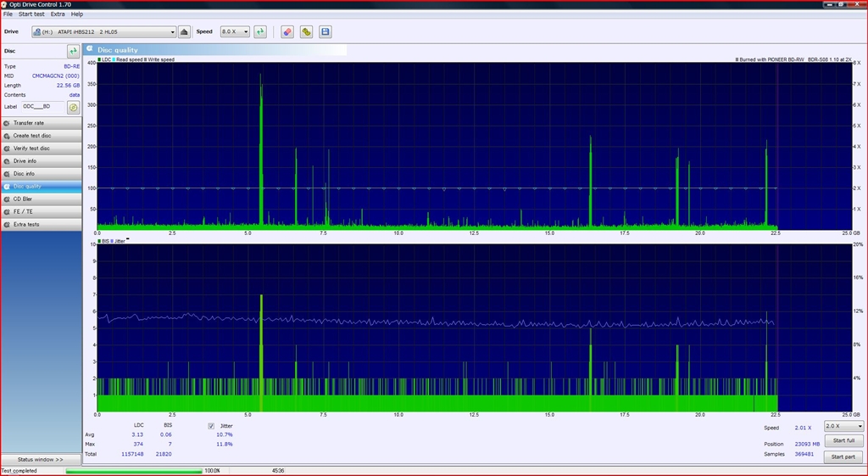Click the refresh speed icon in toolbar
Viewport: 868px width, 476px height.
tap(260, 31)
